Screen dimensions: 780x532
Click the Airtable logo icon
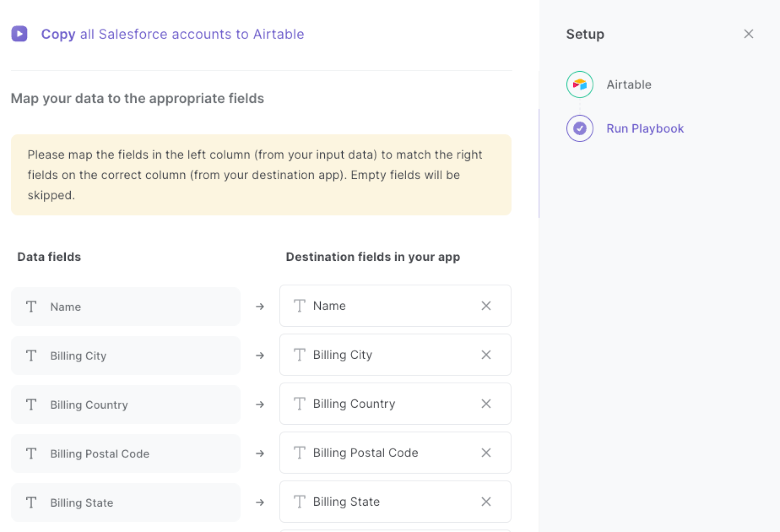click(x=580, y=84)
